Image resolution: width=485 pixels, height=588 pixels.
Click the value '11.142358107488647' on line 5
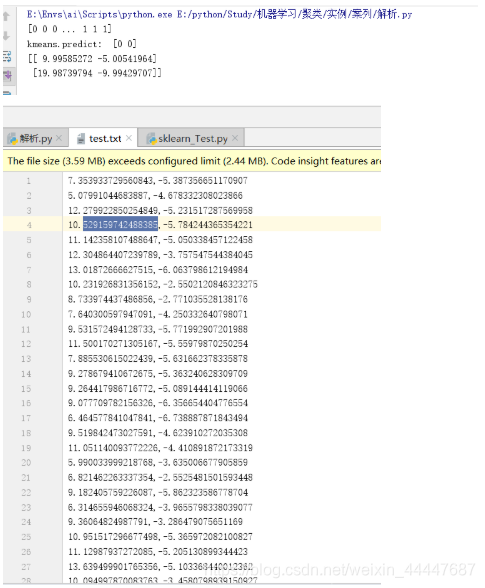tap(113, 239)
